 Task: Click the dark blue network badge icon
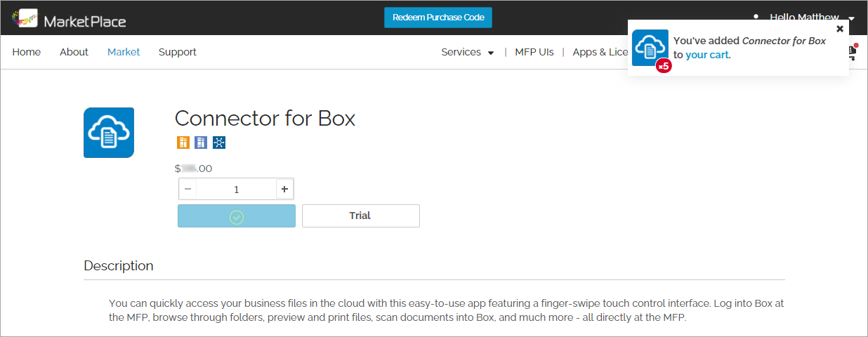tap(219, 143)
